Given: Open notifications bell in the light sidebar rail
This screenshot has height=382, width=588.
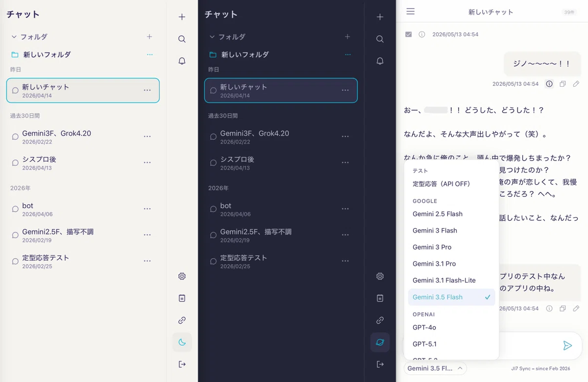Looking at the screenshot, I should tap(182, 61).
